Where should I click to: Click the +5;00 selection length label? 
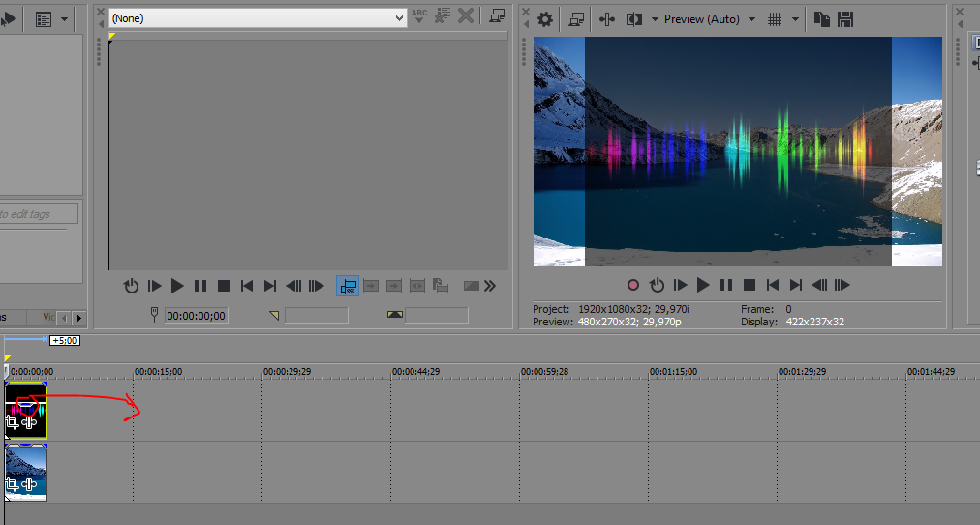65,341
